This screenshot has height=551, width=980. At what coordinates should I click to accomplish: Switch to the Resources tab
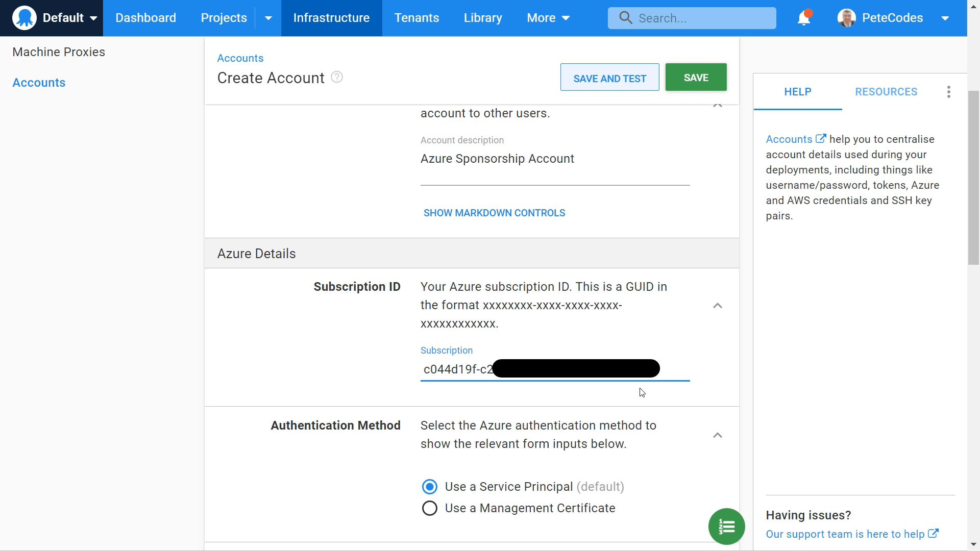[886, 92]
